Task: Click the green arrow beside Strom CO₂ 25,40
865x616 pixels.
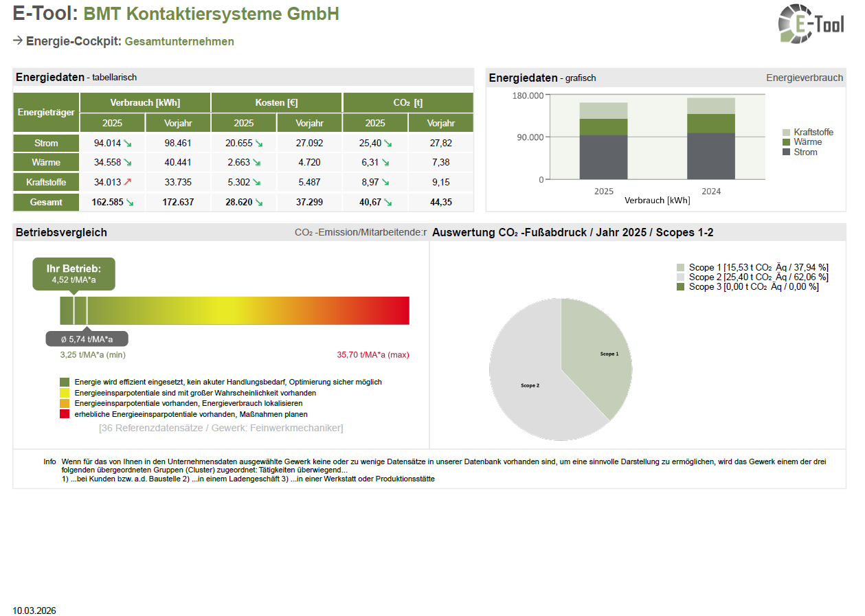Action: pos(388,144)
